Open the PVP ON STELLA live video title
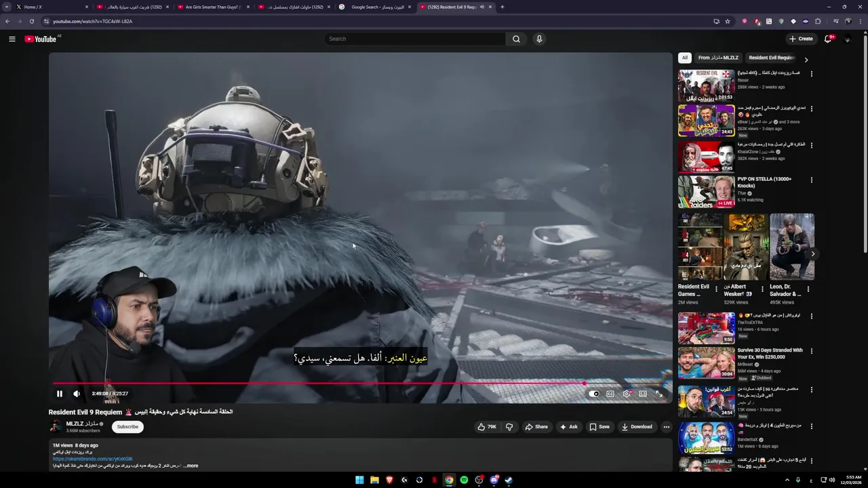This screenshot has width=868, height=488. point(764,182)
